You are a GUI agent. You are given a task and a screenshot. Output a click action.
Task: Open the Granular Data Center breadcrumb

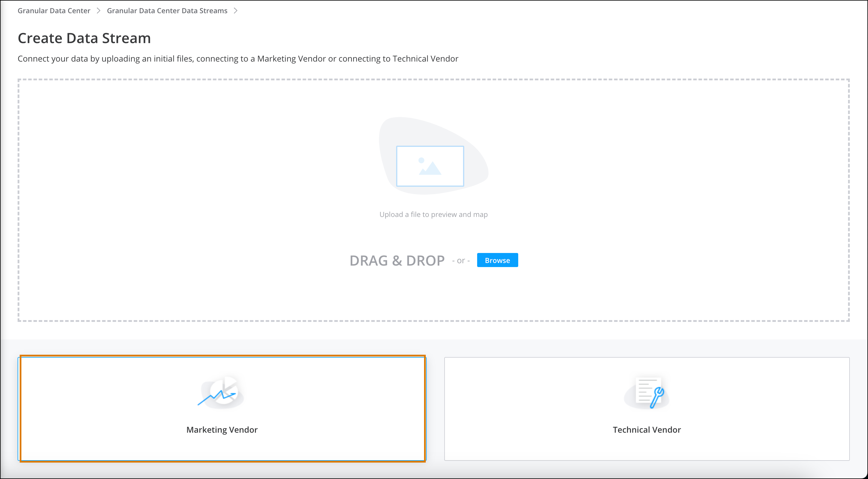pos(54,11)
